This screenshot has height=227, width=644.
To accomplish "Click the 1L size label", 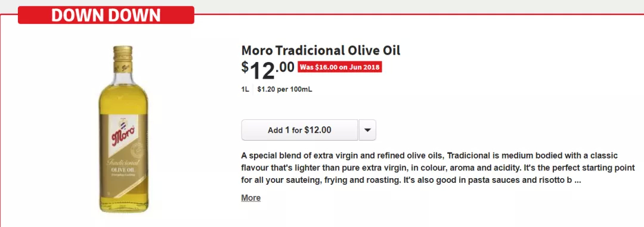I will (x=245, y=89).
